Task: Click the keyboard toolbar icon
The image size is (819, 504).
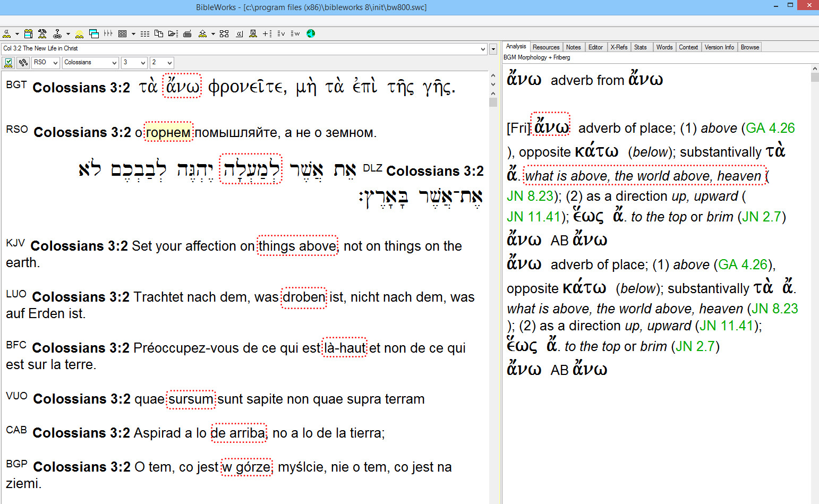Action: 187,34
